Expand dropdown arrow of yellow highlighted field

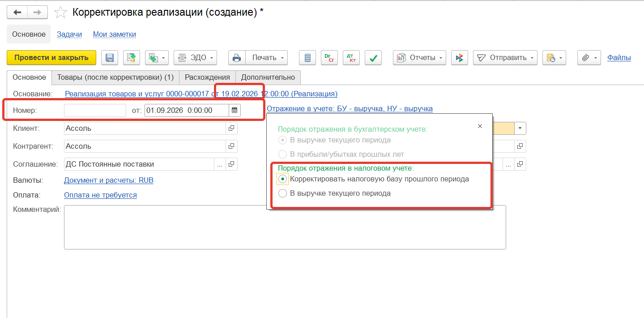tap(520, 129)
